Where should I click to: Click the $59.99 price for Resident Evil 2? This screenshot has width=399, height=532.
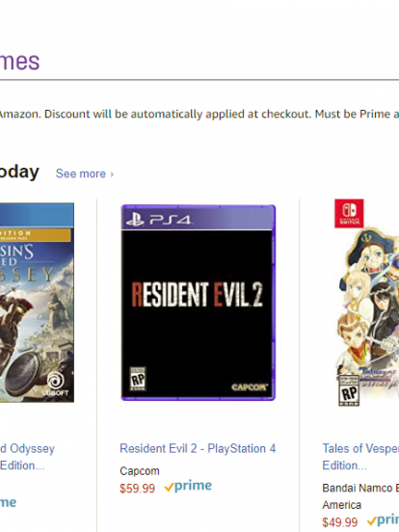[137, 489]
